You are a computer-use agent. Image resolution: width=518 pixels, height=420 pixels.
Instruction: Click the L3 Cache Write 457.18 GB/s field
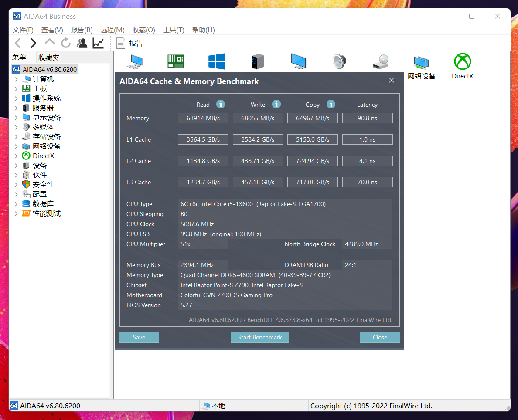tap(258, 182)
